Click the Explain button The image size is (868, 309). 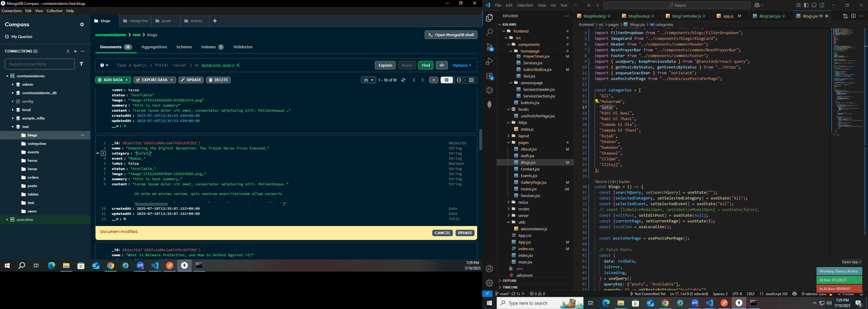pyautogui.click(x=385, y=65)
